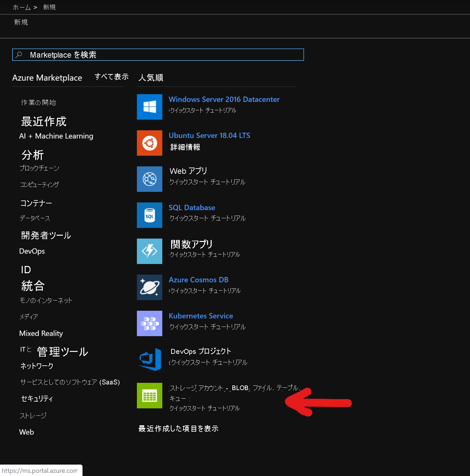The width and height of the screenshot is (470, 476).
Task: Click the Web アプリ globe icon
Action: (149, 179)
